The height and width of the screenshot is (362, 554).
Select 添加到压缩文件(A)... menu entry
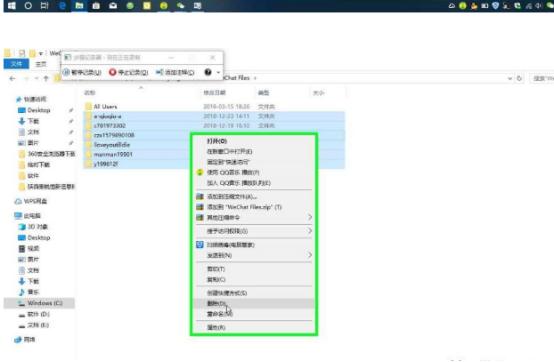254,196
